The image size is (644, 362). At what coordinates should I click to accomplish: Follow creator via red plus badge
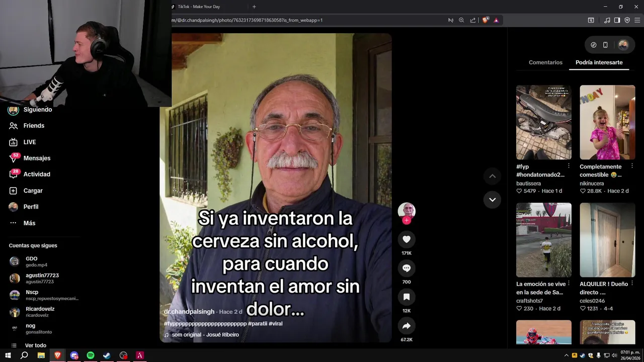[407, 220]
